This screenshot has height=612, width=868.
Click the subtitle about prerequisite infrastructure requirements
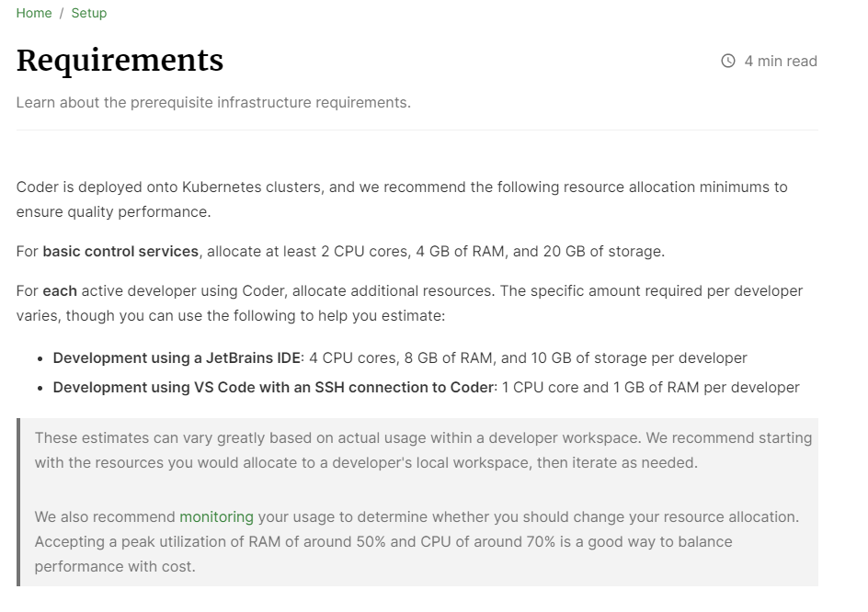(x=213, y=102)
